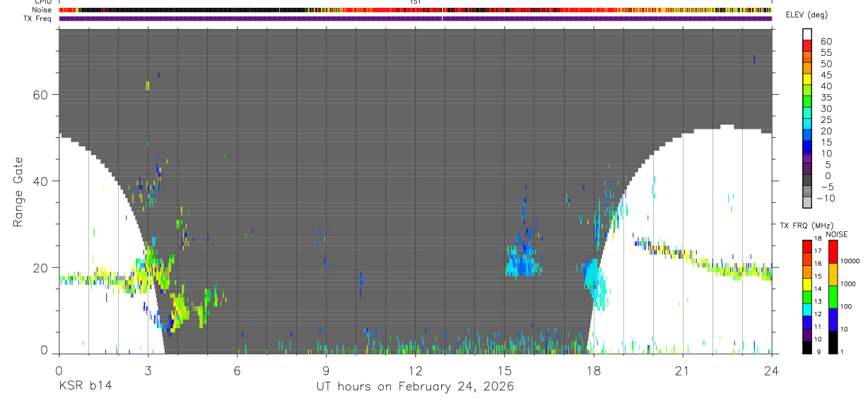Click the '45' label on the ELEV scale

coord(826,75)
